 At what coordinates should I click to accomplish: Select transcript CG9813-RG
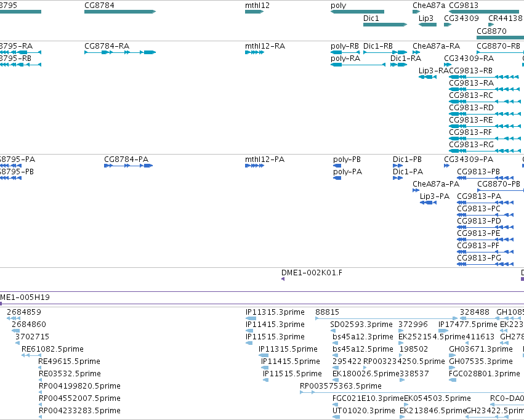pos(485,151)
